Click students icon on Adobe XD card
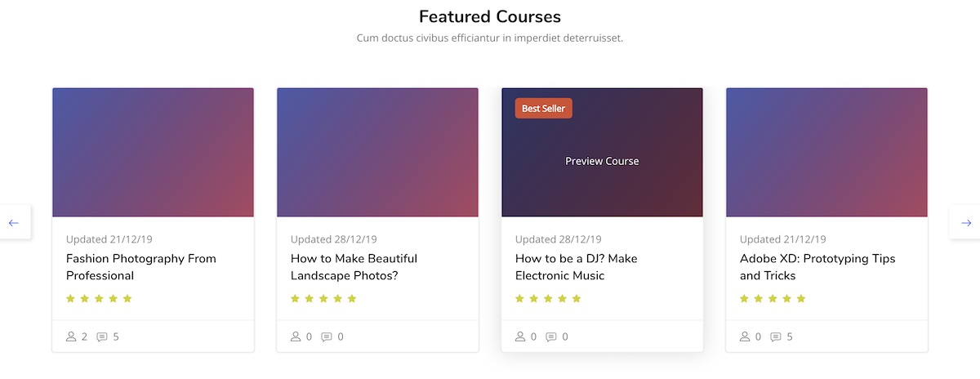The height and width of the screenshot is (379, 980). coord(745,337)
